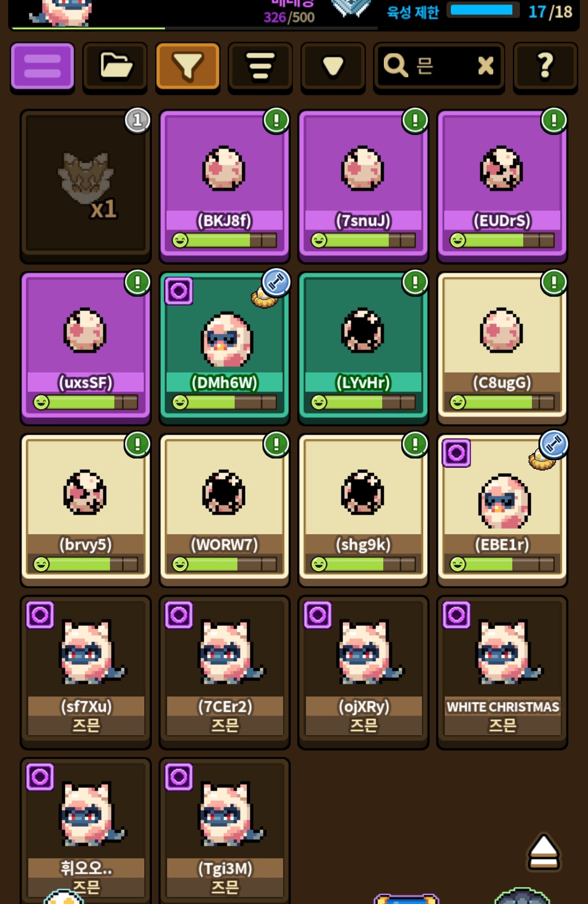Expand the down-triangle dropdown button

point(333,66)
